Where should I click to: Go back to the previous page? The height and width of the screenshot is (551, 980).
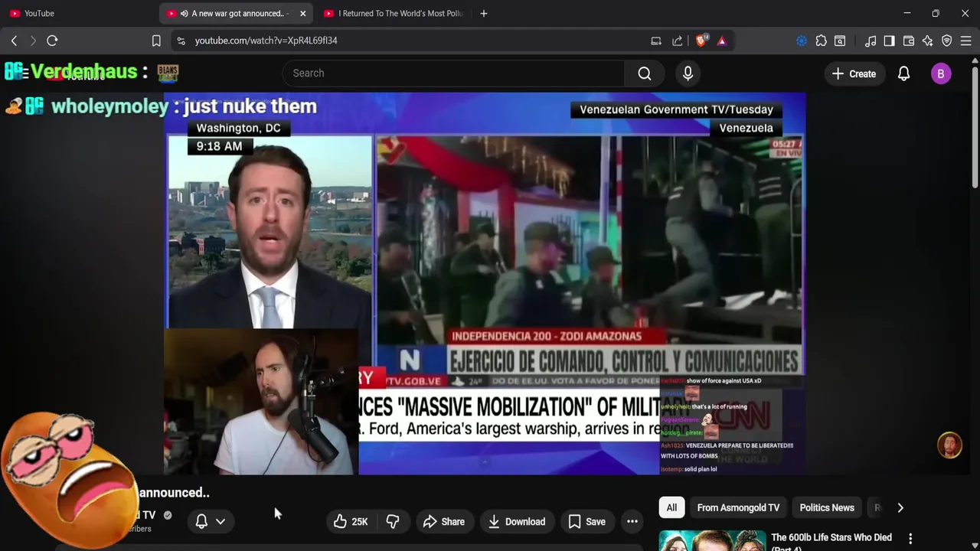(14, 41)
